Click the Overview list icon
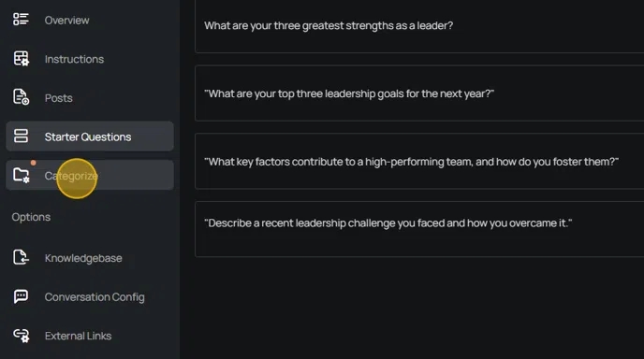The image size is (644, 359). [21, 20]
